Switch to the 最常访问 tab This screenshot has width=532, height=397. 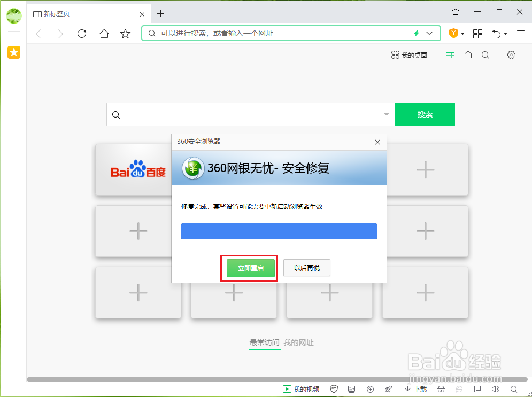coord(264,342)
